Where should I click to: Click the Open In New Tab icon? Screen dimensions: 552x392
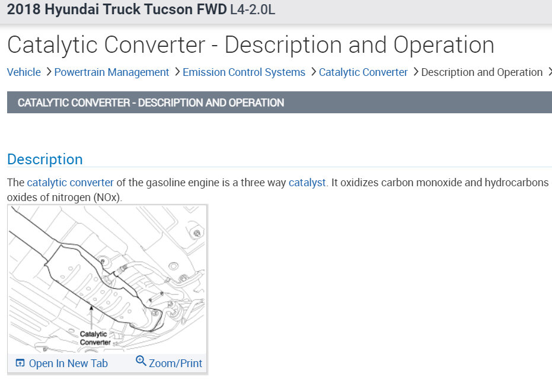click(20, 363)
